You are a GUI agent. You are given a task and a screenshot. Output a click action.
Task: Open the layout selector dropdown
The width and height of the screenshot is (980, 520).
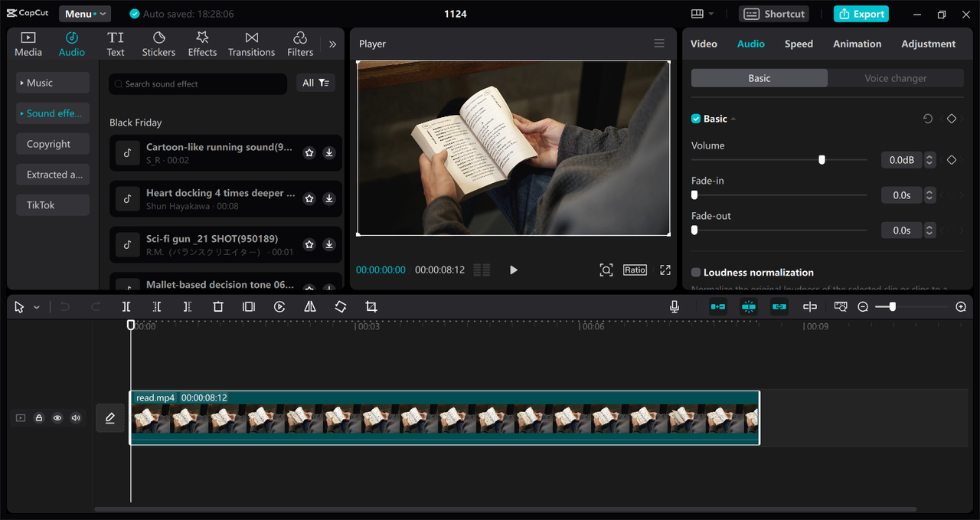(x=702, y=14)
